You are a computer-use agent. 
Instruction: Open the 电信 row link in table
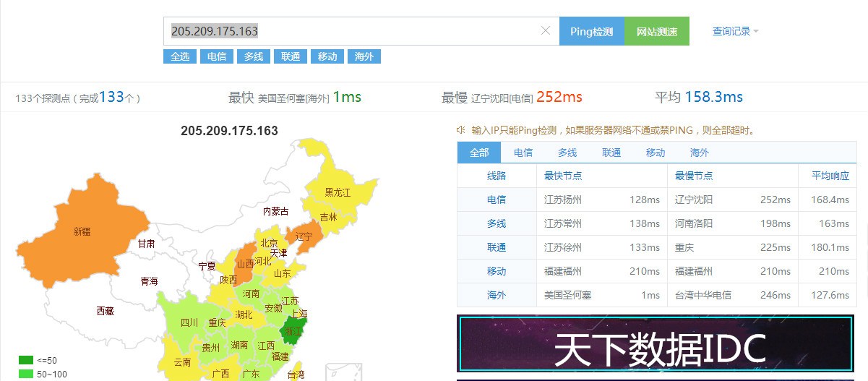(x=497, y=200)
